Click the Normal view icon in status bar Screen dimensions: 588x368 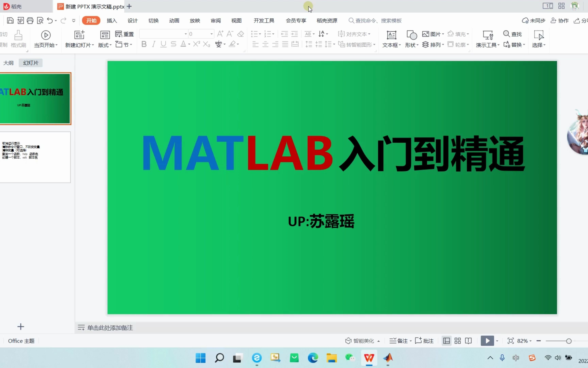pyautogui.click(x=447, y=341)
